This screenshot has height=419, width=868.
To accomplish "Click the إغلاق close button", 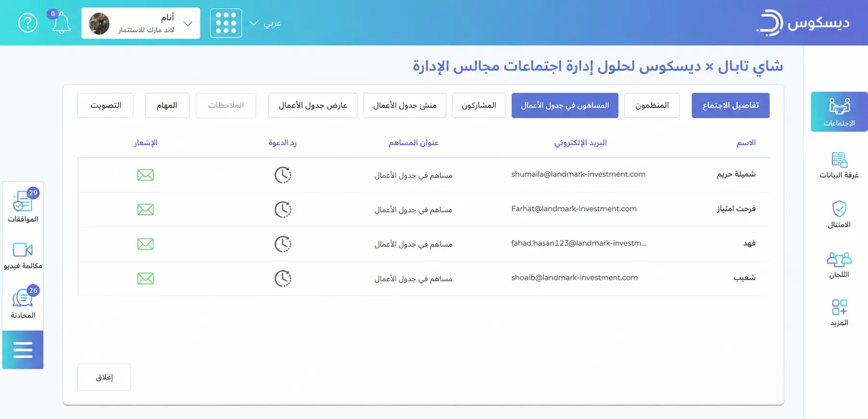I will click(104, 377).
